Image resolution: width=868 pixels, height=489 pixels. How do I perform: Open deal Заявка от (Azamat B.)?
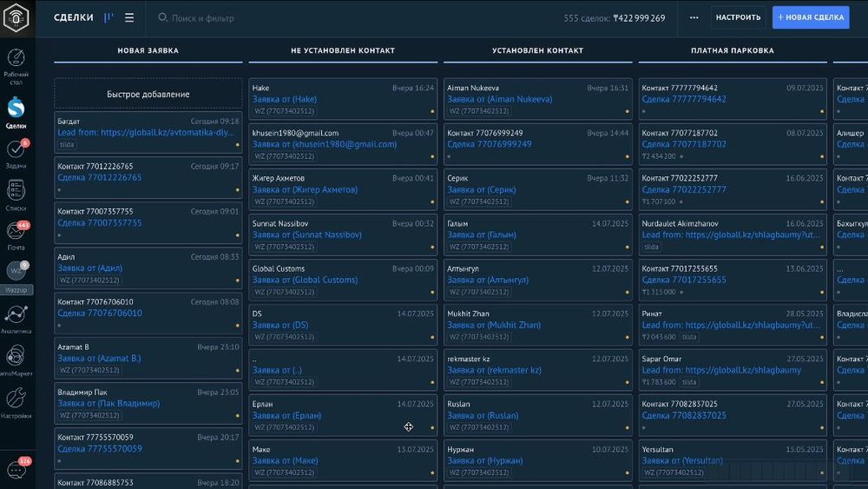click(99, 359)
